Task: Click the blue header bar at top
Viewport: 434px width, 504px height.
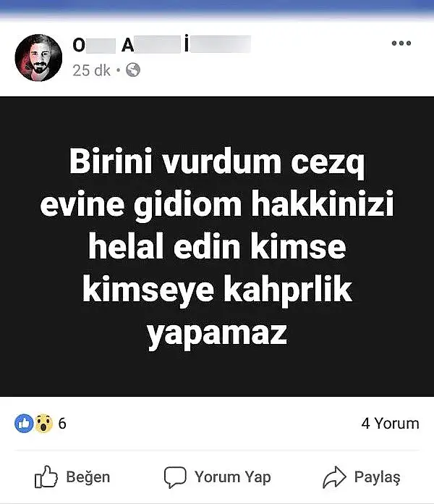Action: [x=217, y=9]
